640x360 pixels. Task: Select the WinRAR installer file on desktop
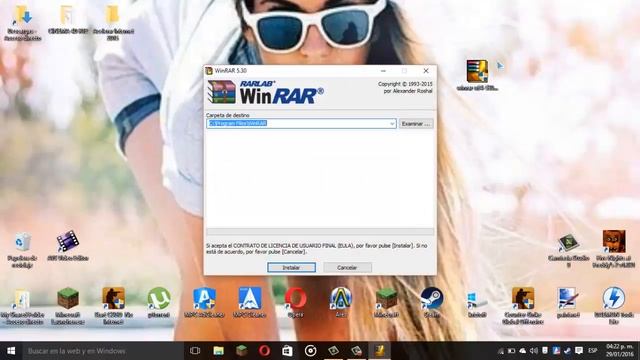(x=477, y=75)
